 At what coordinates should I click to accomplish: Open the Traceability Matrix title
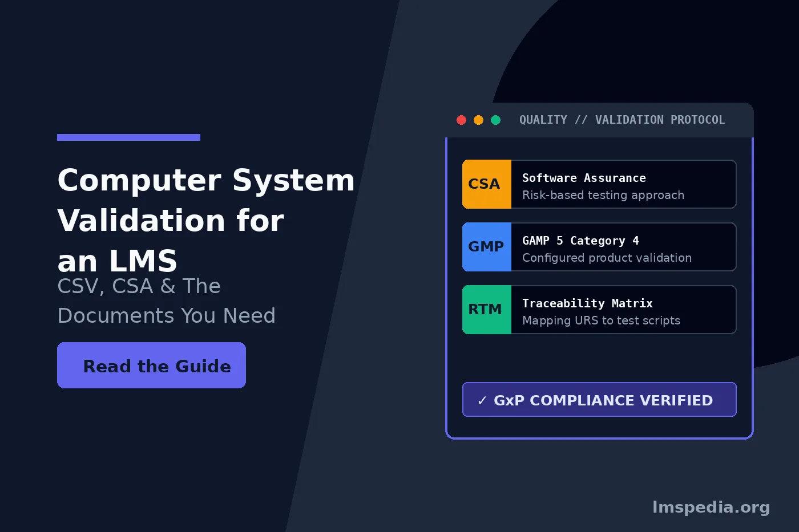587,303
